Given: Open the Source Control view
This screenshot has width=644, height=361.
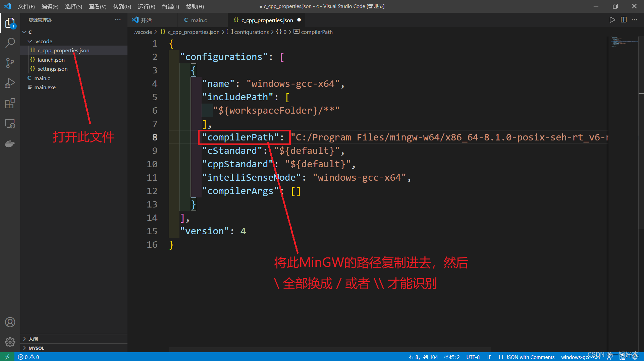Looking at the screenshot, I should click(x=10, y=63).
